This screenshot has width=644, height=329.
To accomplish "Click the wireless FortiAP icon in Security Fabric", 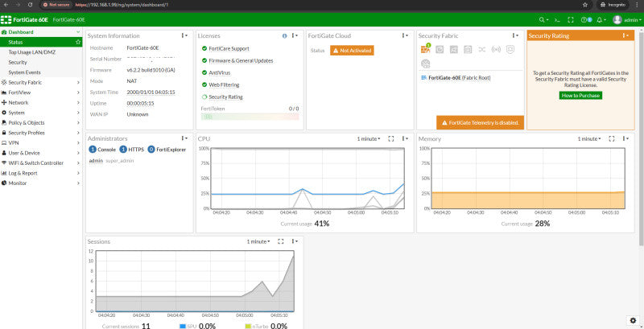I will [496, 50].
